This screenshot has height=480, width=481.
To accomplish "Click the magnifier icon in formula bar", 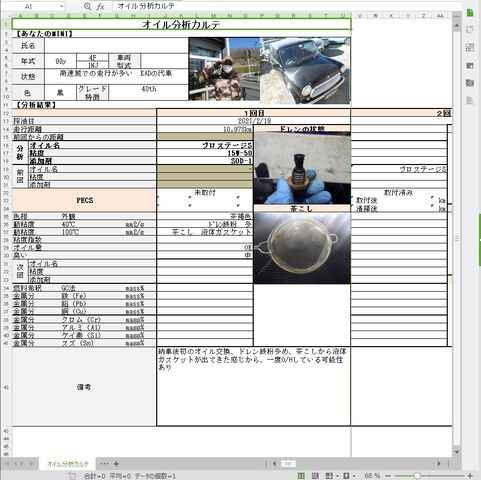I will (87, 6).
